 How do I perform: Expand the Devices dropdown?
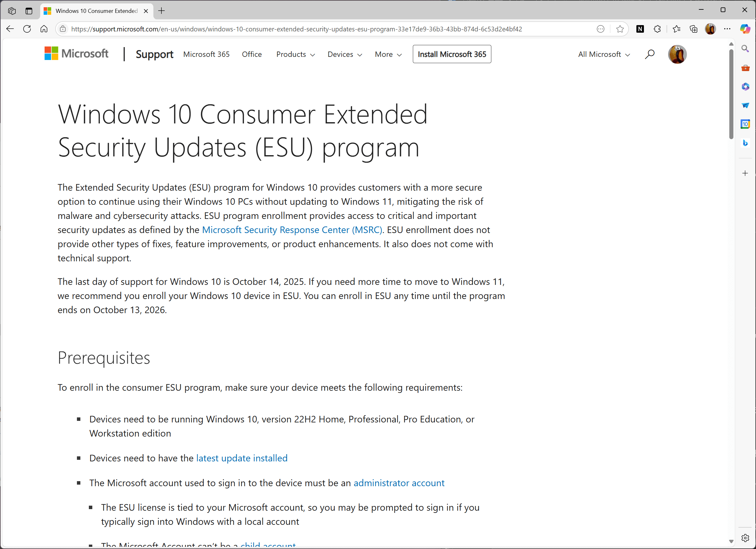click(345, 54)
